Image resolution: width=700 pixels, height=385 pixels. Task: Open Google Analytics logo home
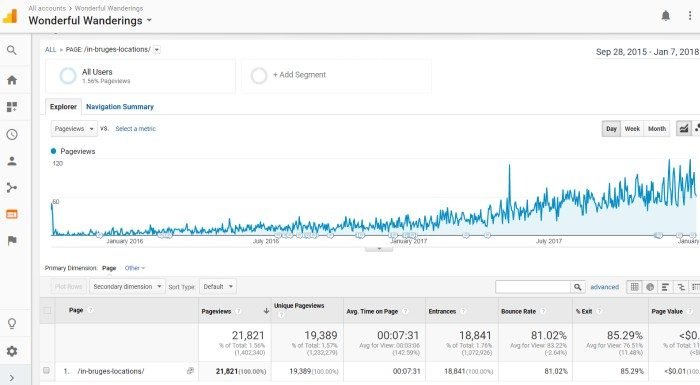point(10,17)
